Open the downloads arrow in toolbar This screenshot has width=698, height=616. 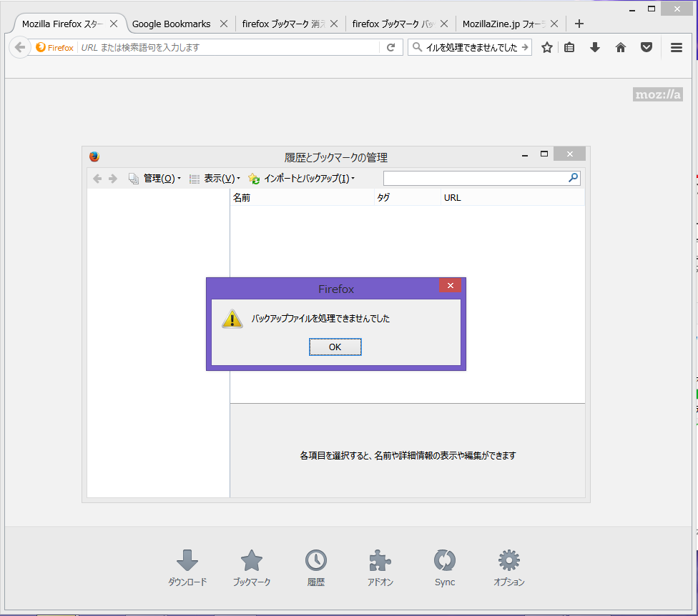pos(595,47)
